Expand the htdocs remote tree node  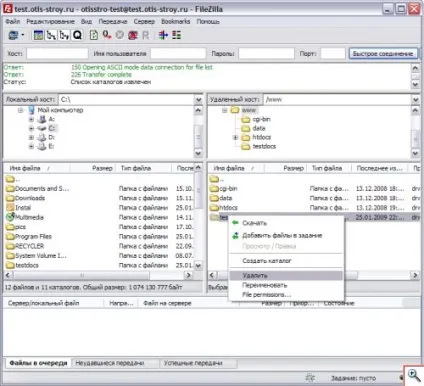(x=235, y=137)
